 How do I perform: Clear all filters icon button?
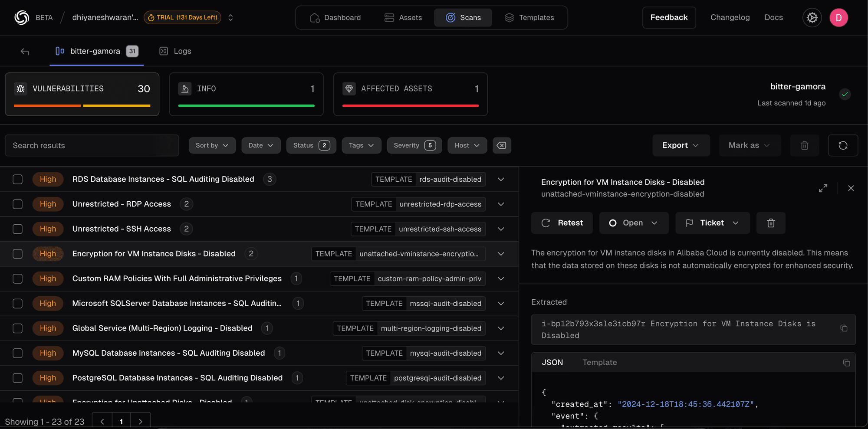pyautogui.click(x=501, y=146)
